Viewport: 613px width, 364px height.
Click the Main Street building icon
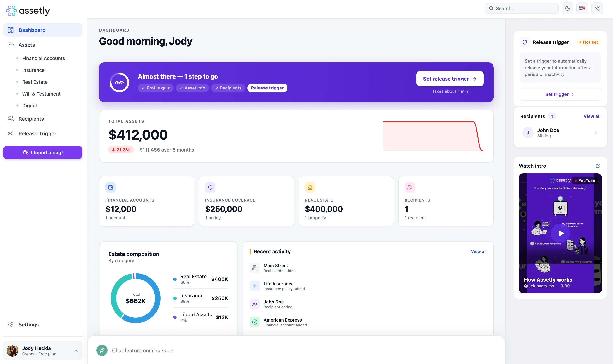pyautogui.click(x=255, y=268)
